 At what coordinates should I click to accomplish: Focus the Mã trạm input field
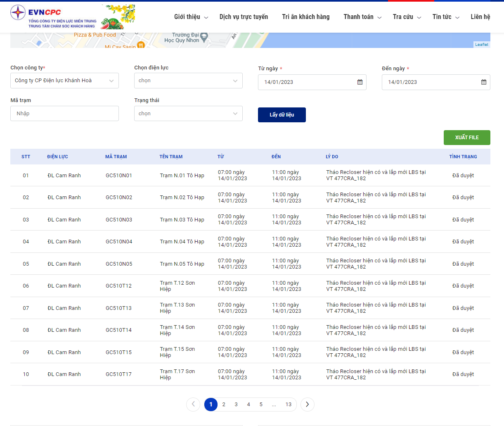coord(64,114)
